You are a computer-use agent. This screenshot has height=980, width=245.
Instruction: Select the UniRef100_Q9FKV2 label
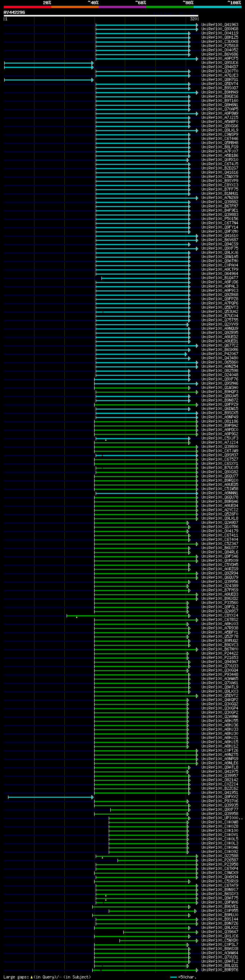[220, 797]
